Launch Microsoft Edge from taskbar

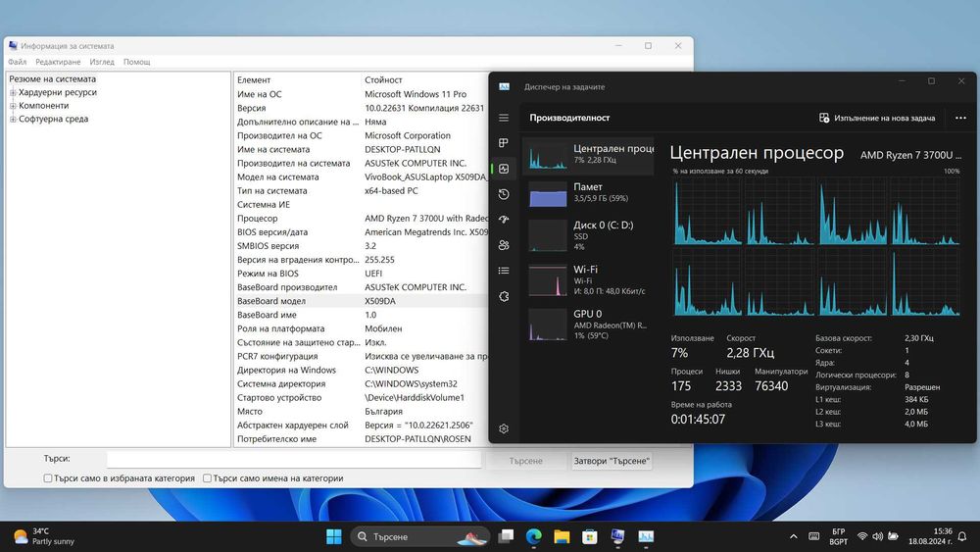coord(534,536)
